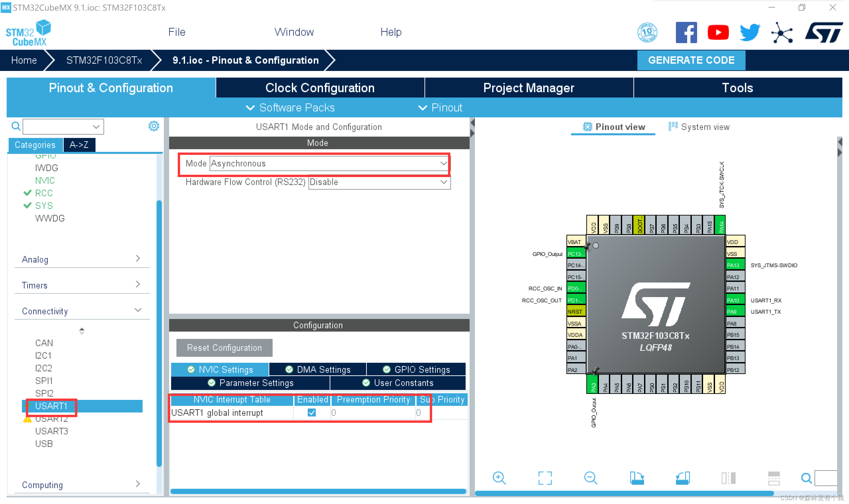Switch peripheral list to A->Z sorting
The width and height of the screenshot is (849, 504).
click(79, 145)
